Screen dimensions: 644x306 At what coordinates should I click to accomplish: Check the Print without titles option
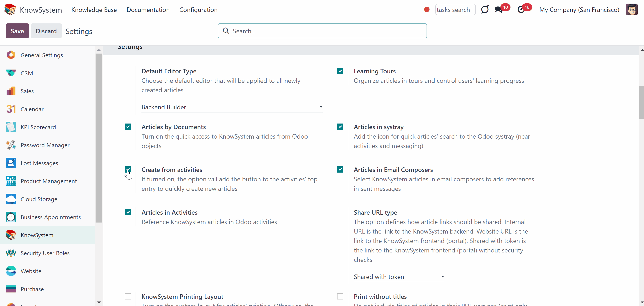pyautogui.click(x=340, y=297)
